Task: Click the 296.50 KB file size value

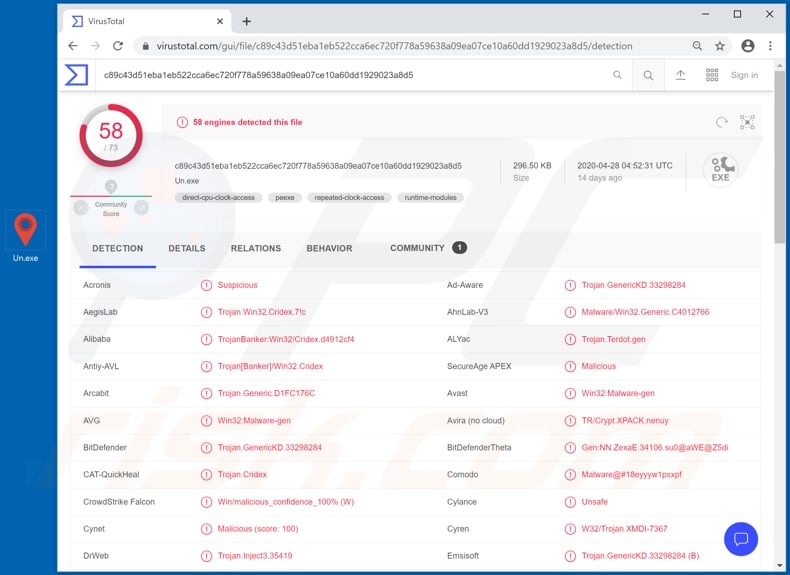Action: (x=532, y=165)
